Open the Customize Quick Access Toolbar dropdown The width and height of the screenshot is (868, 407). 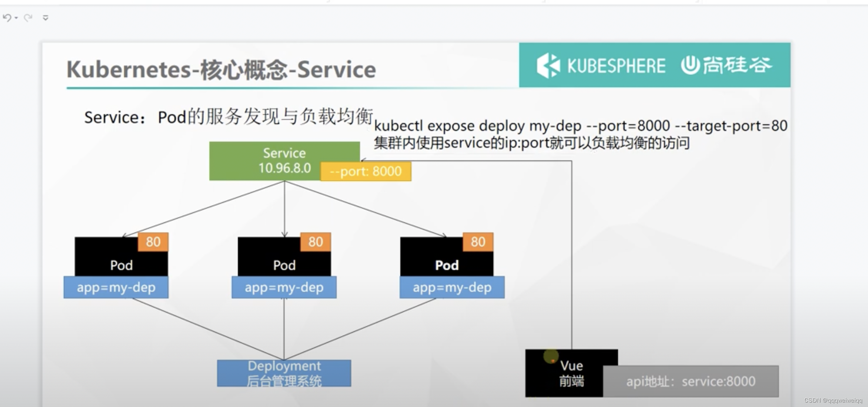tap(45, 17)
